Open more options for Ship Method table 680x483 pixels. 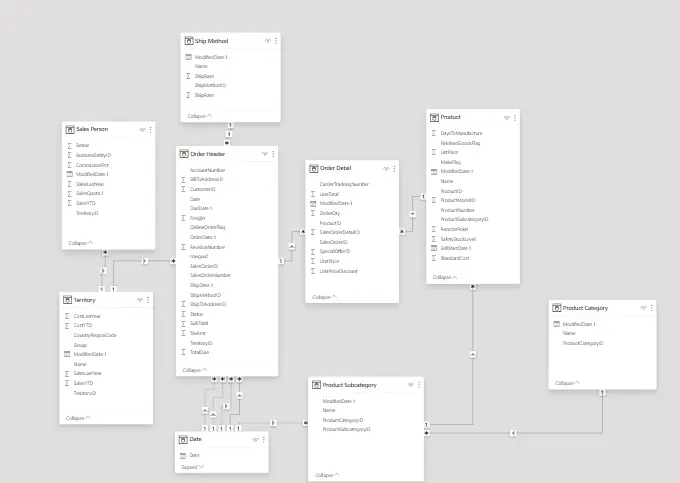(x=276, y=41)
